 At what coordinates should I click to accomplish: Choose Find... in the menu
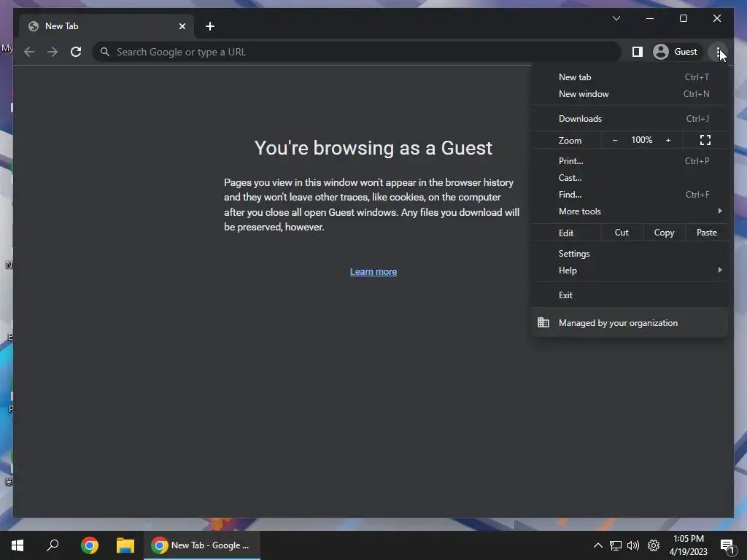(630, 194)
